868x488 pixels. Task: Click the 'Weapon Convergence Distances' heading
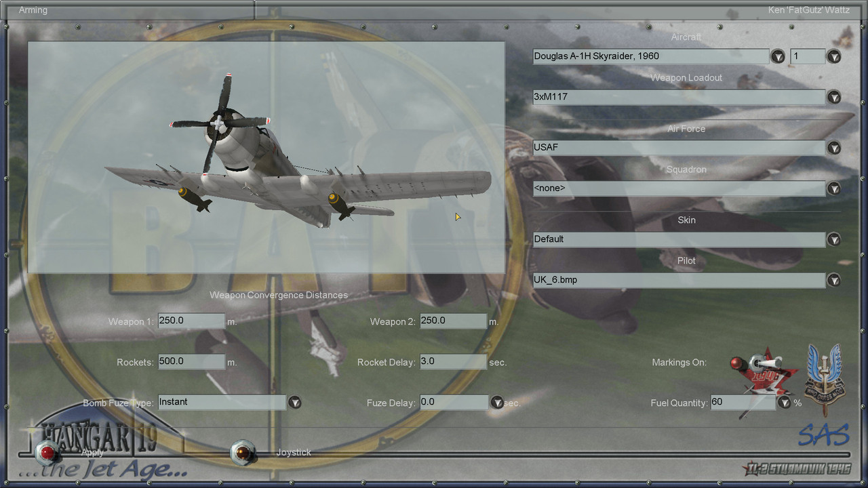[279, 295]
